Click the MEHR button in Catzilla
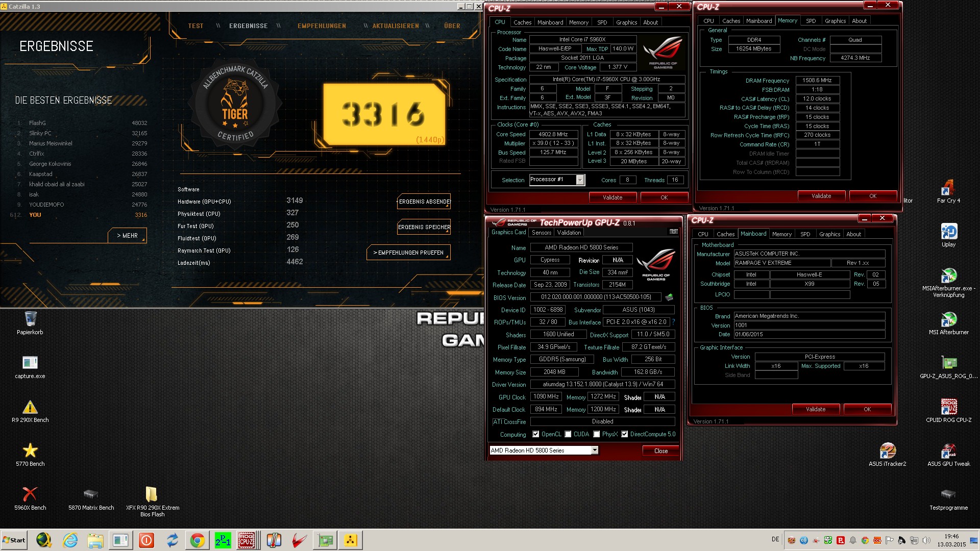Image resolution: width=980 pixels, height=551 pixels. pyautogui.click(x=128, y=235)
